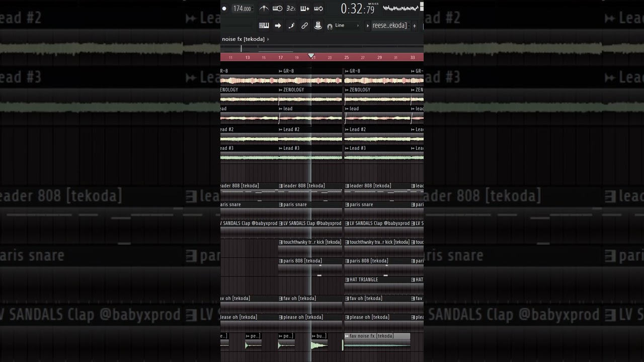Toggle the 3.2.1 recording countdown
The width and height of the screenshot is (644, 362).
click(291, 9)
